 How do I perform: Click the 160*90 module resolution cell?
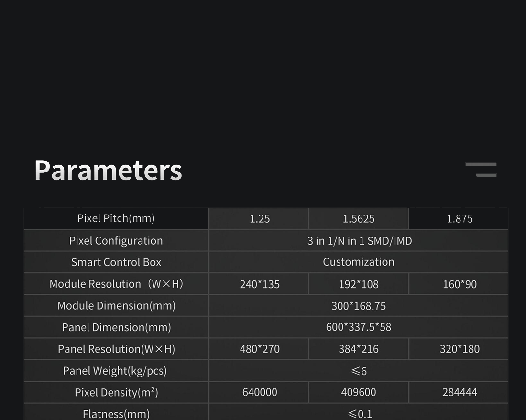point(460,284)
